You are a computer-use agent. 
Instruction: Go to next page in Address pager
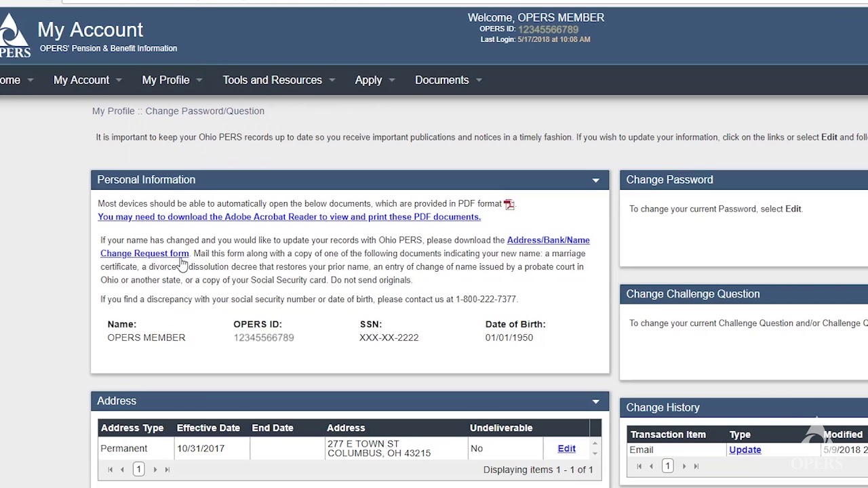155,470
